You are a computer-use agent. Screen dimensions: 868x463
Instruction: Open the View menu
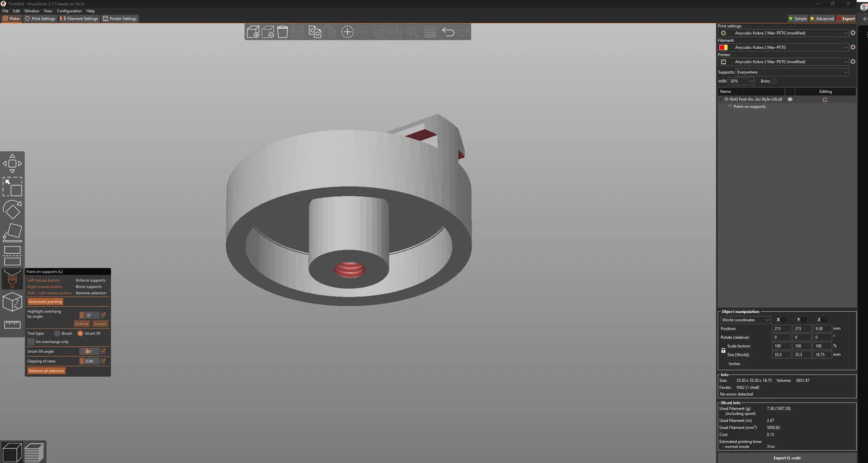48,11
